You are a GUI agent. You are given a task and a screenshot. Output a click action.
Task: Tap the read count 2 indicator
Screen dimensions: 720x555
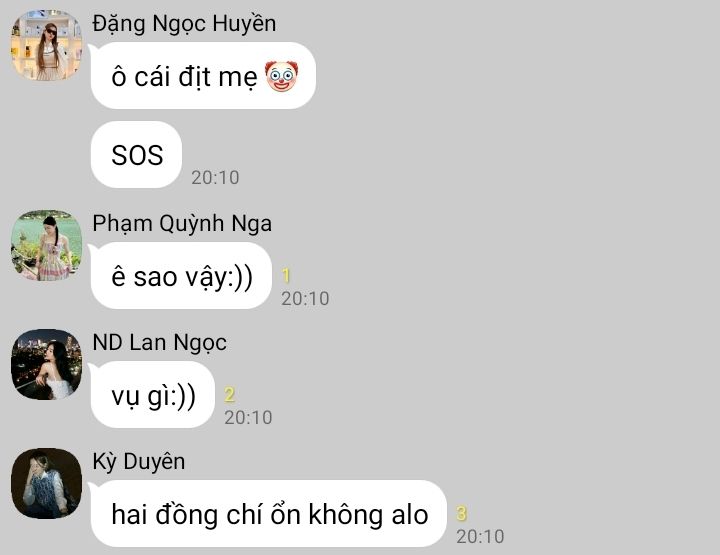pos(230,395)
